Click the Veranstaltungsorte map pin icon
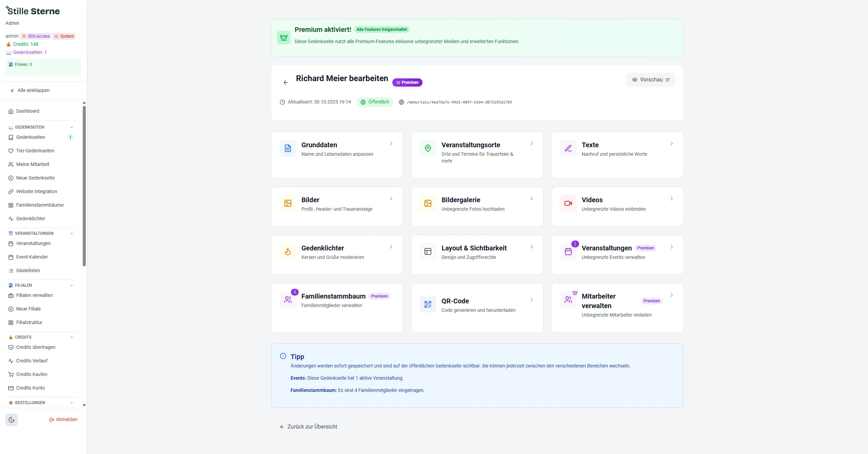This screenshot has height=454, width=868. (x=428, y=148)
